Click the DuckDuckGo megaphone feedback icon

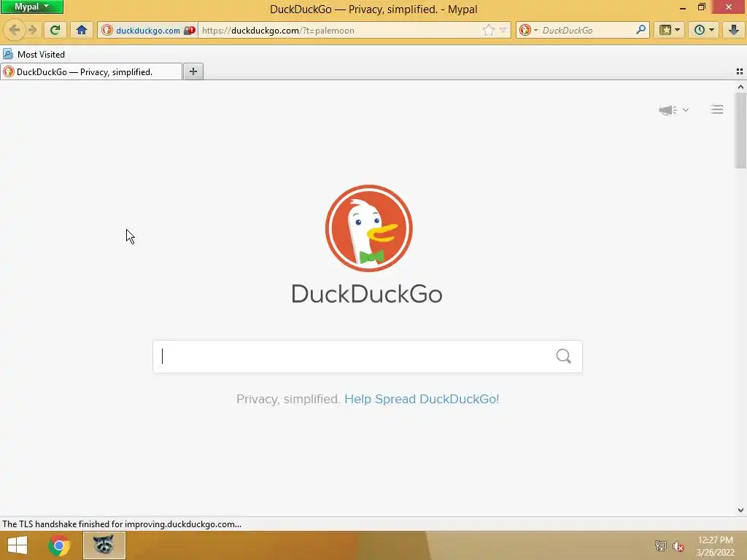(667, 110)
